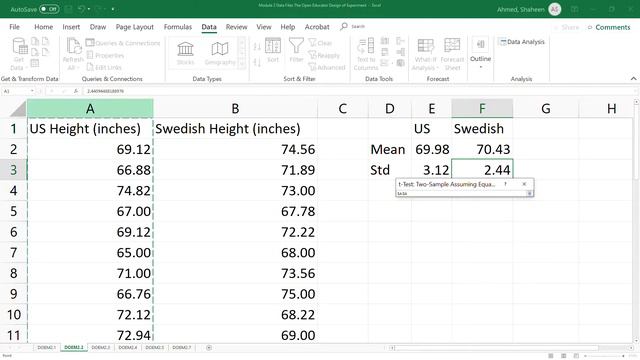Open the Acrobat tab

pos(317,27)
